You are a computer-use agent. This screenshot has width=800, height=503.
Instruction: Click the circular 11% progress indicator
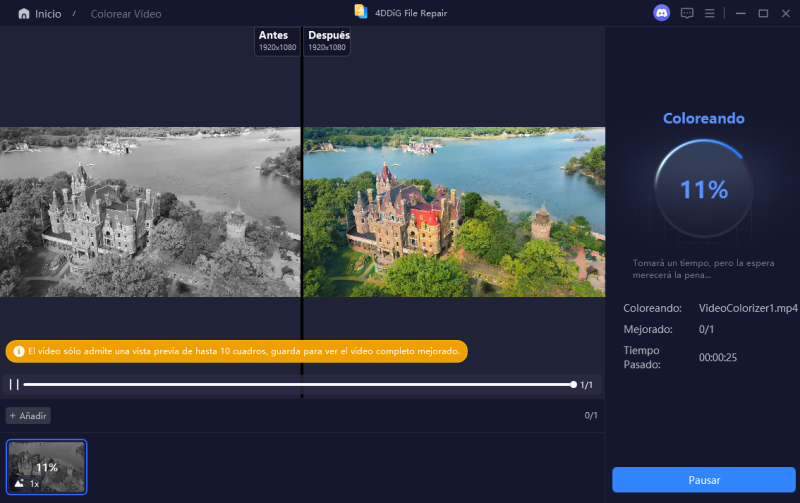click(703, 189)
